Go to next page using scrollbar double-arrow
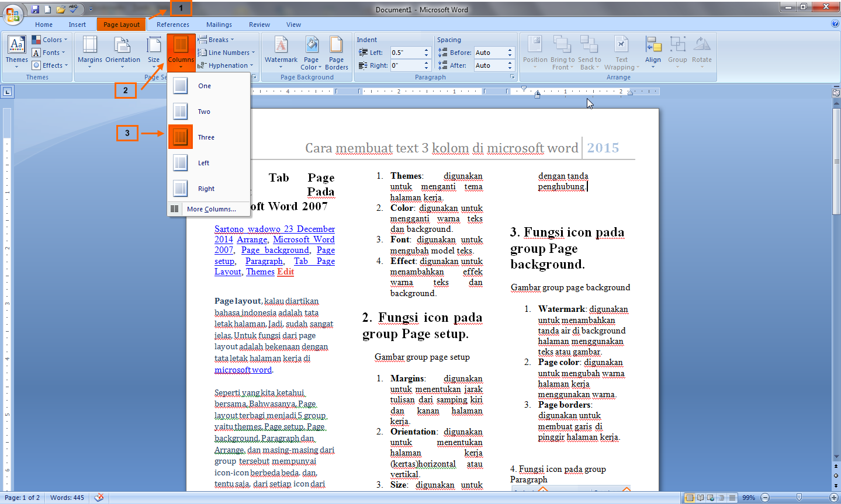Screen dimensions: 841x504 click(836, 485)
